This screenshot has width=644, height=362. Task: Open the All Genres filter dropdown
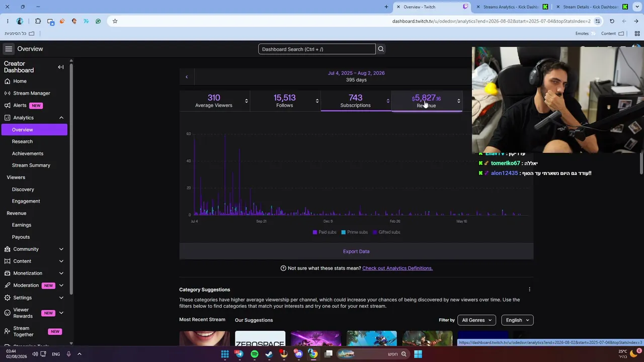coord(476,320)
